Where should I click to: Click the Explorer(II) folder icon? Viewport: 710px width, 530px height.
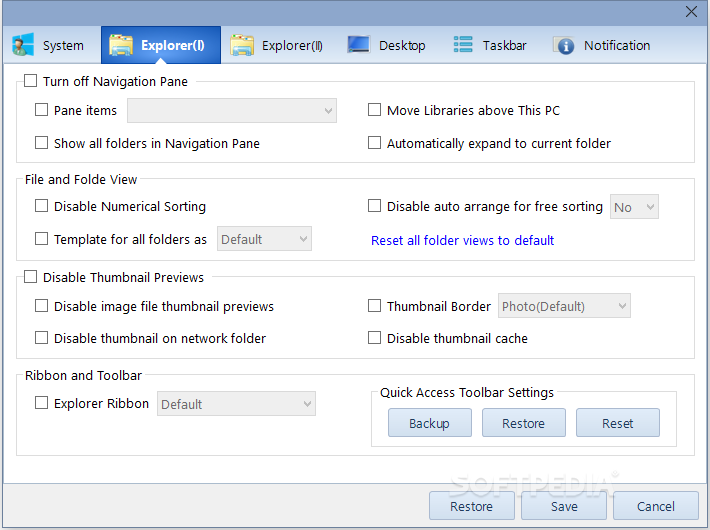point(242,45)
